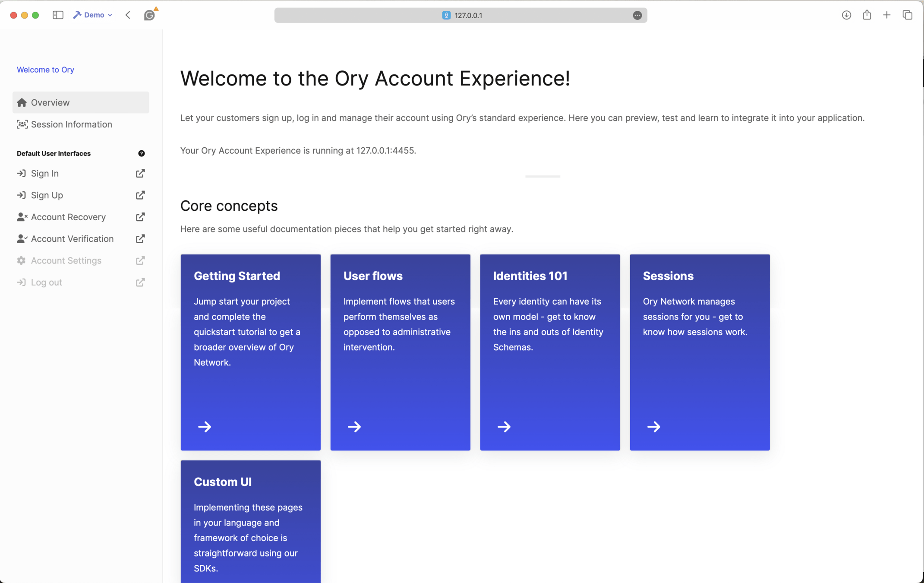Open Sign In external link icon

pos(140,173)
